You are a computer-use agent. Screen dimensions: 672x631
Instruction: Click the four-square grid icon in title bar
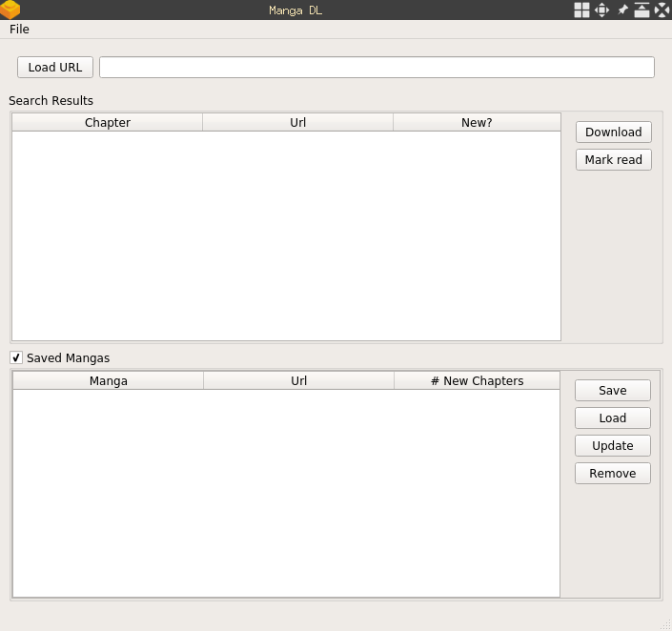581,10
